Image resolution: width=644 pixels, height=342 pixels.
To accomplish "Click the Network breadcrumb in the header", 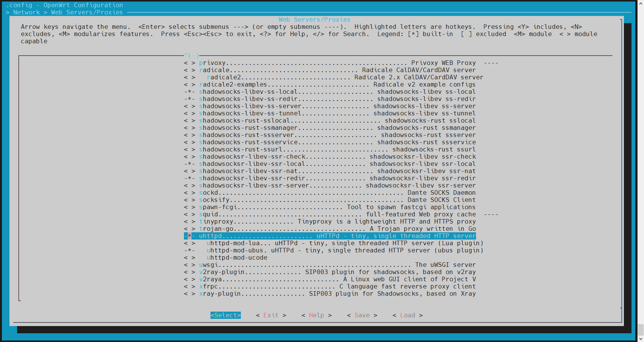I will [x=26, y=13].
